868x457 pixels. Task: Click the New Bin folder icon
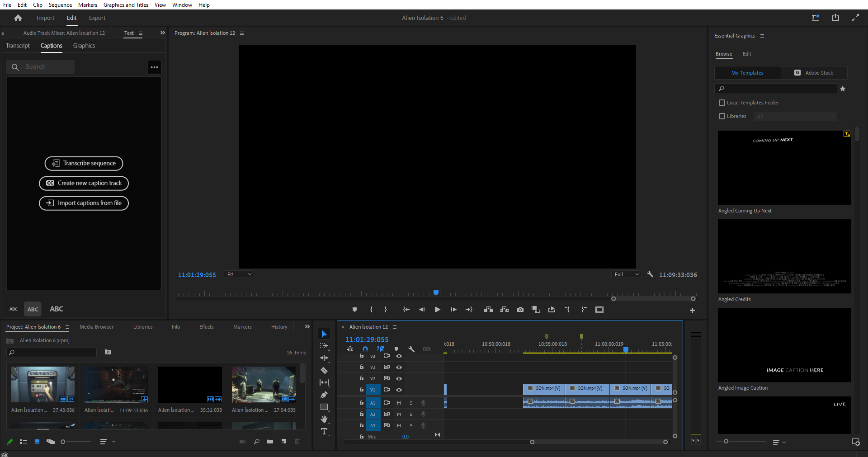point(270,442)
